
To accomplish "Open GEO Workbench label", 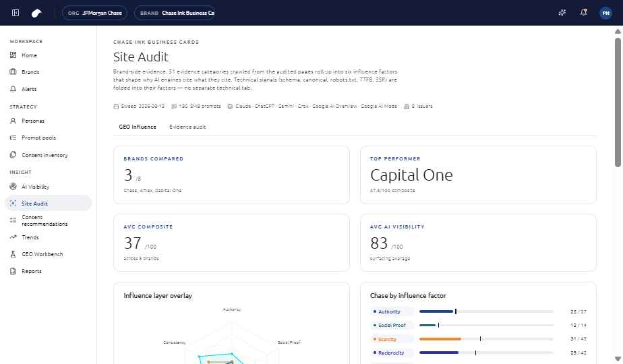I will pos(42,254).
